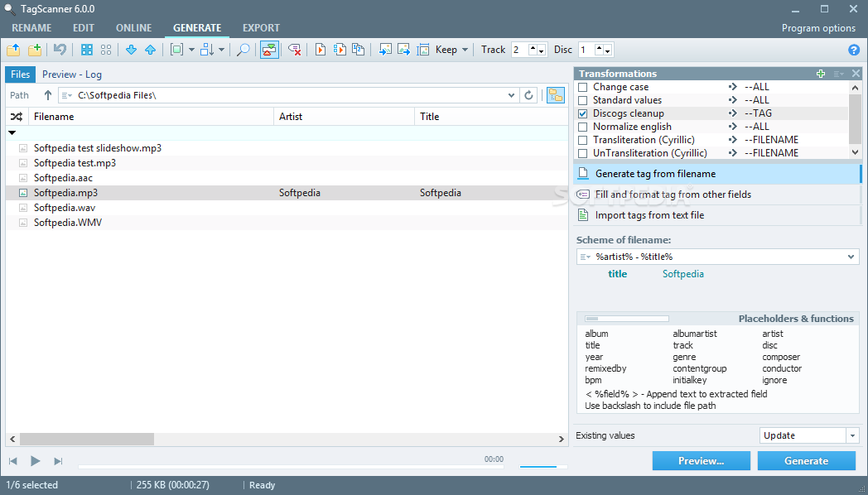
Task: Close the Transformations panel
Action: (856, 74)
